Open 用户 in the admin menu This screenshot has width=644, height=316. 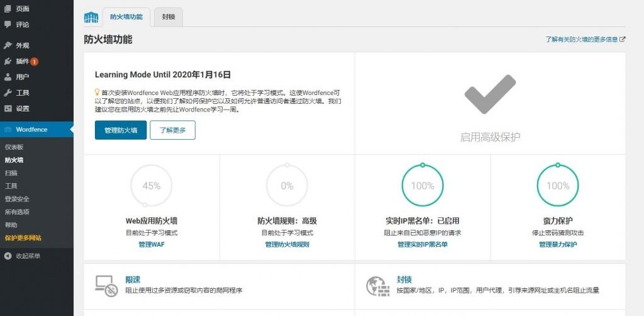coord(23,77)
